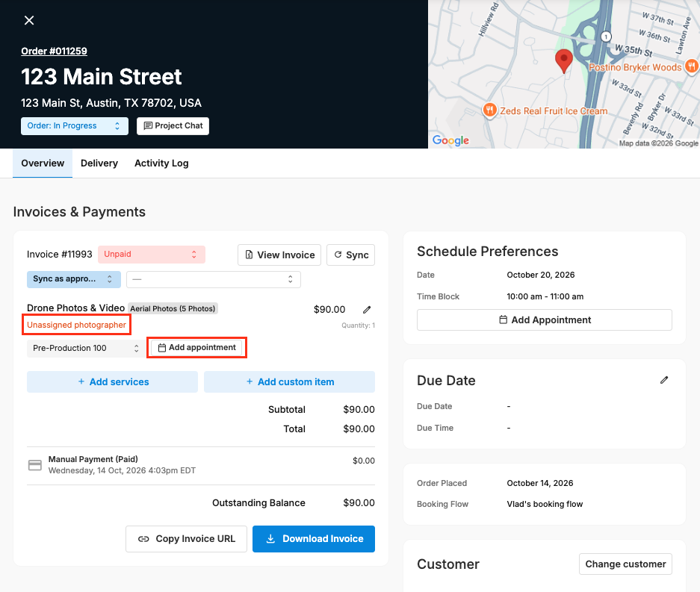Click the red location pin on the map

564,60
